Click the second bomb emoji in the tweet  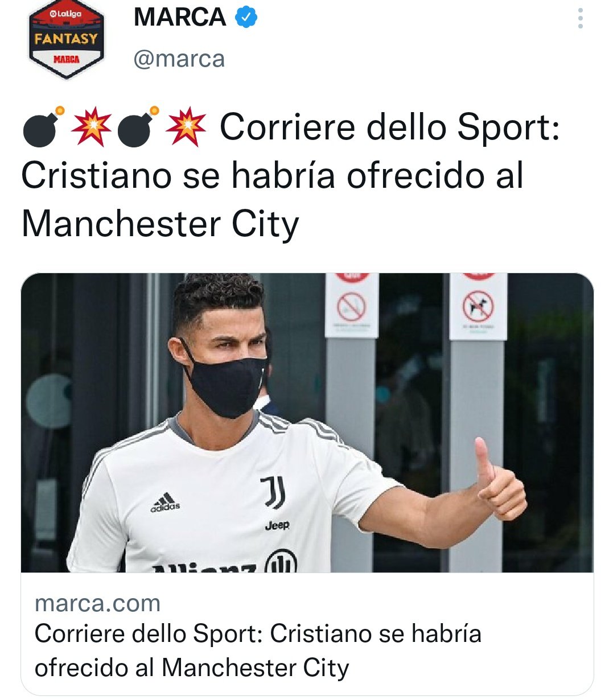[137, 126]
